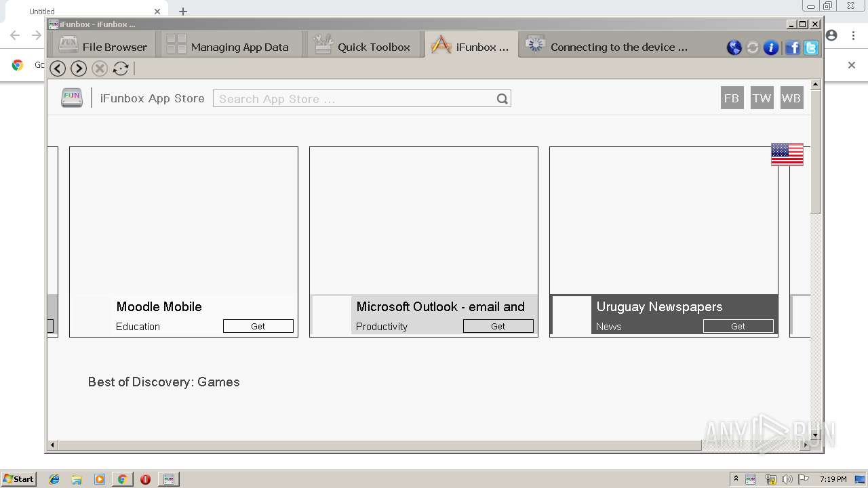The width and height of the screenshot is (868, 488).
Task: Switch to Chrome in the taskbar
Action: [x=122, y=479]
